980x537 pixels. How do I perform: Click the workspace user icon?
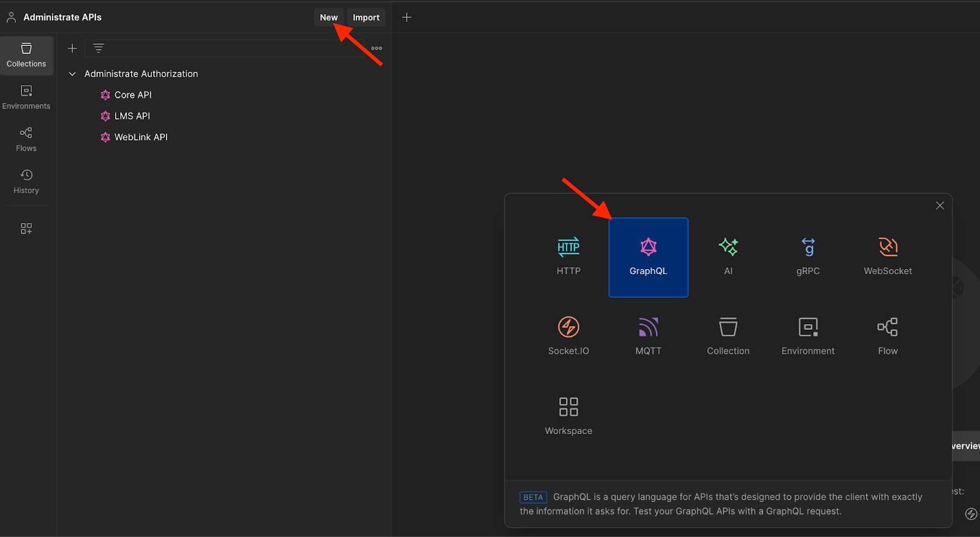click(11, 17)
